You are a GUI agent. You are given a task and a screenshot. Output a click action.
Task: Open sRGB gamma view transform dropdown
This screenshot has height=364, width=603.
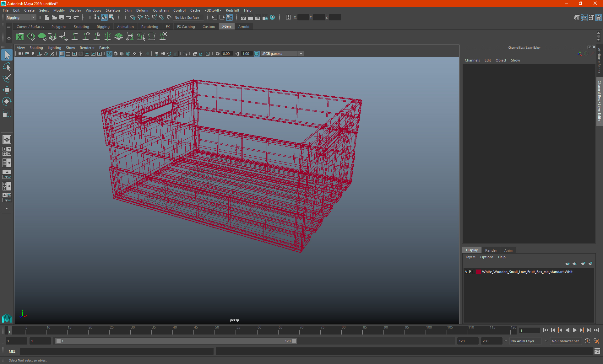pos(282,54)
